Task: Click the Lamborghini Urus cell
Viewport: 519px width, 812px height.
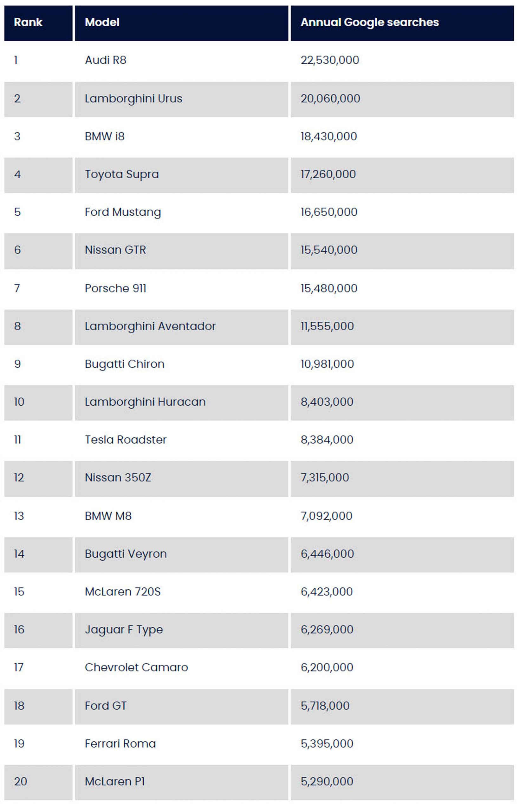Action: pos(133,99)
